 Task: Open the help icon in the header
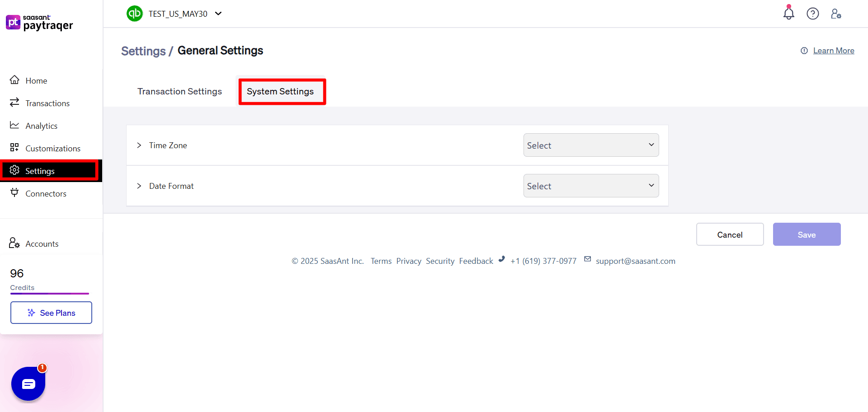pos(813,14)
